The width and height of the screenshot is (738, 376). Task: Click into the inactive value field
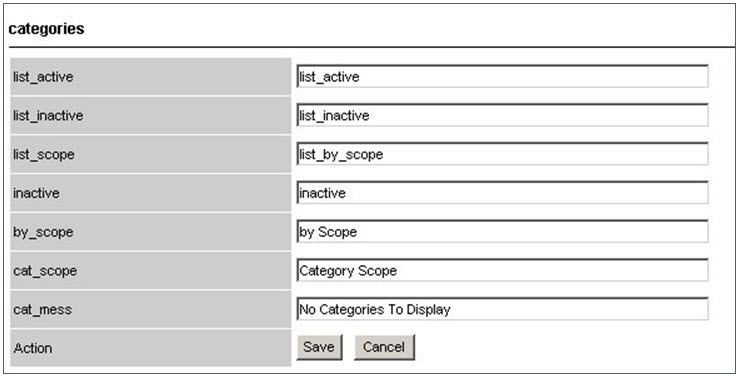(502, 193)
